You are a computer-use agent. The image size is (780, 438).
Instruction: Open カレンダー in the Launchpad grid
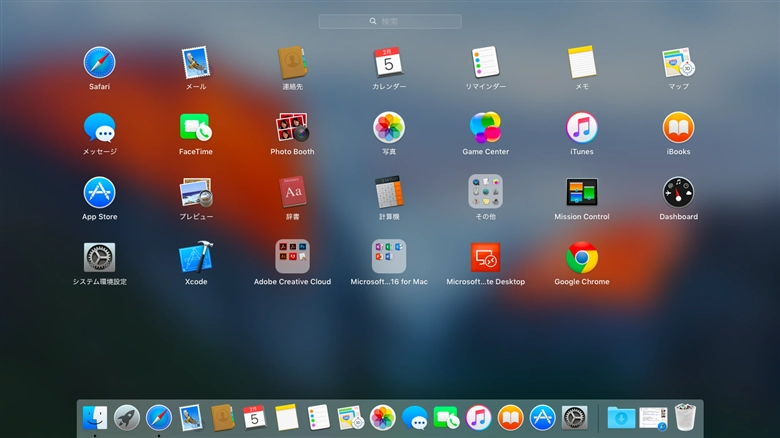coord(389,63)
